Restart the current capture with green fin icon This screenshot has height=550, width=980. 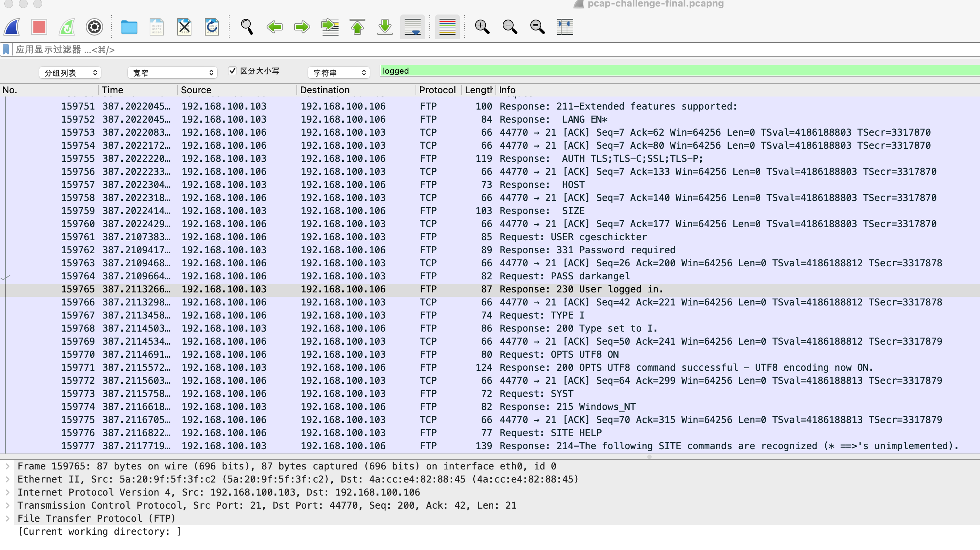67,27
